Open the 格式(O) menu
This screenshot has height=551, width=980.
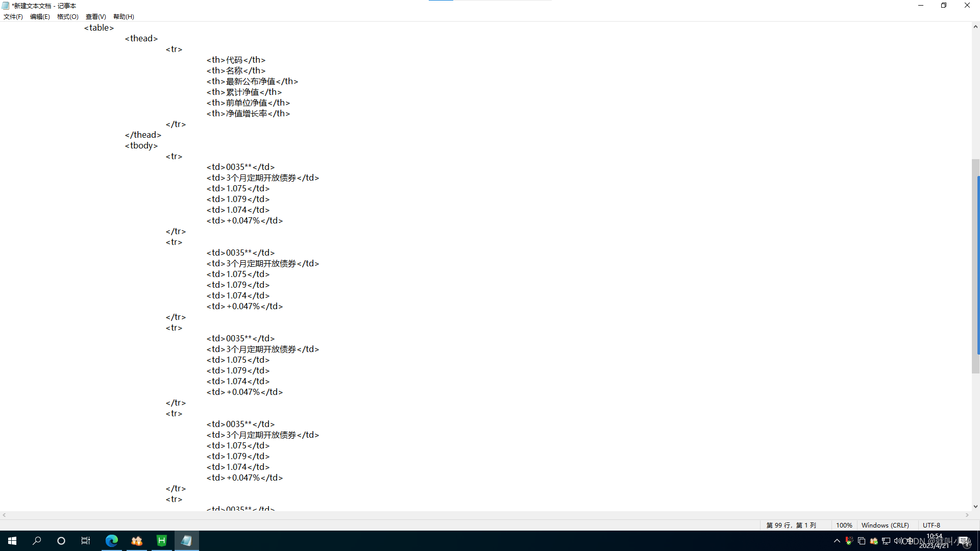coord(67,17)
